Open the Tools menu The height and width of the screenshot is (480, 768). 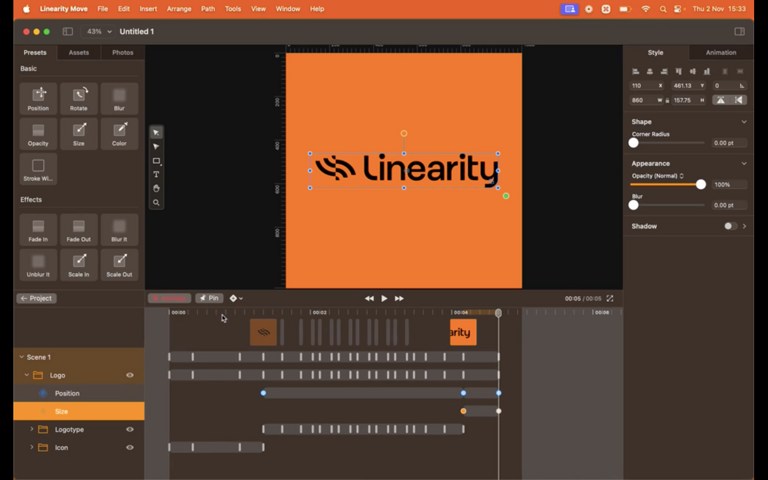pyautogui.click(x=233, y=9)
